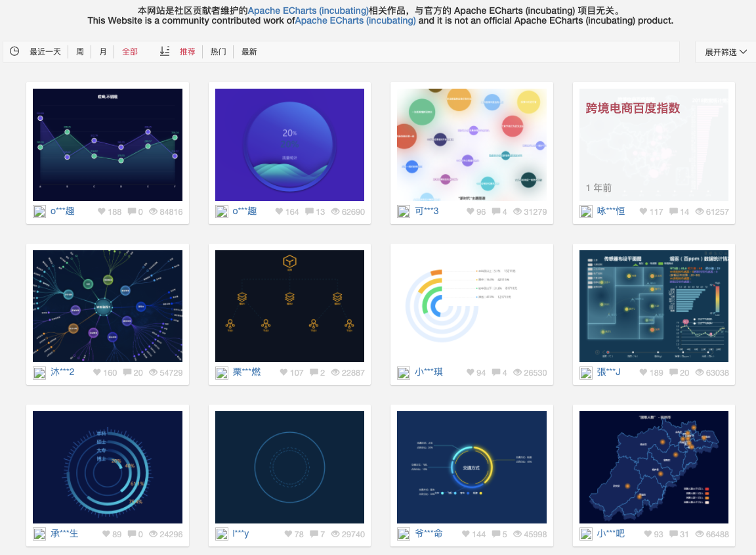Open the 20% liquid fill chart thumbnail

point(289,144)
